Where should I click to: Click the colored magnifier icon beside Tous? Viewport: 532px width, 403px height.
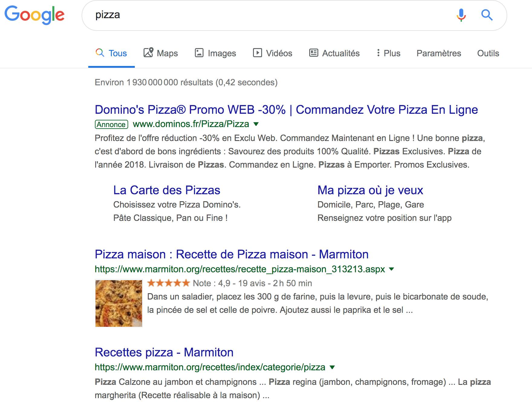coord(100,53)
